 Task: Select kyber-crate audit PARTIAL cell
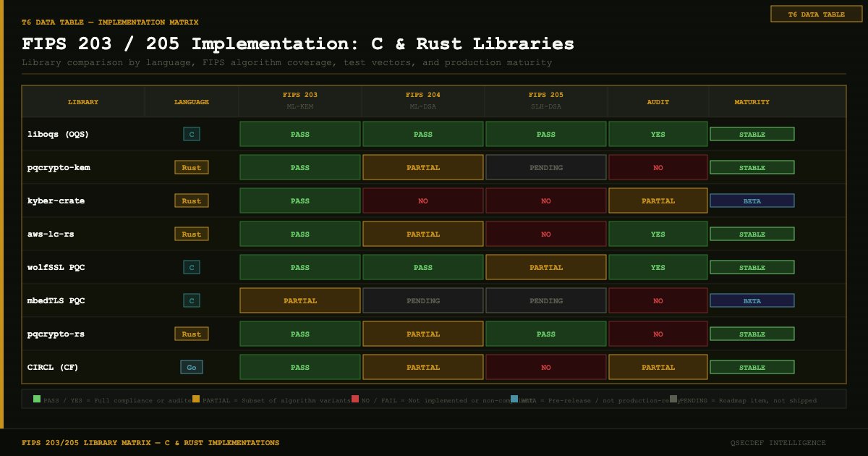tap(658, 200)
